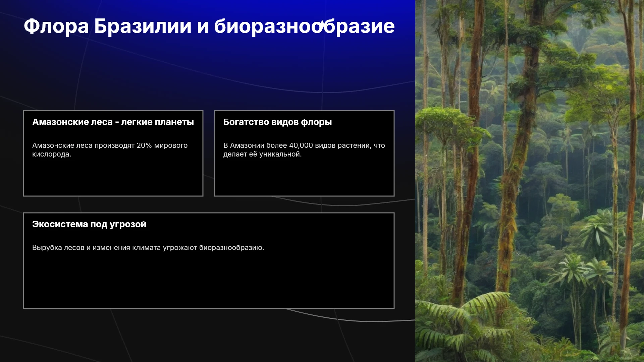
Task: Click empty space inside the Богатство видов card
Action: pos(304,178)
